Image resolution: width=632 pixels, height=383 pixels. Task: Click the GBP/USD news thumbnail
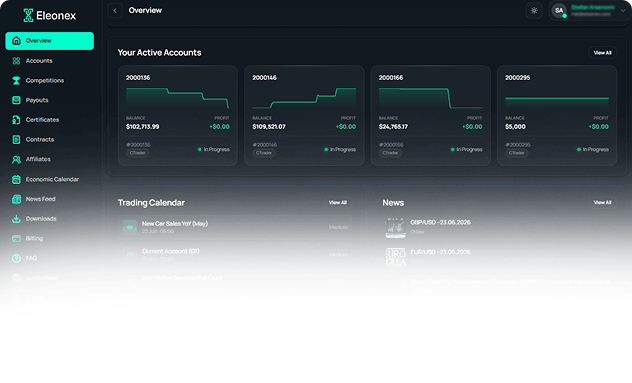click(x=395, y=228)
